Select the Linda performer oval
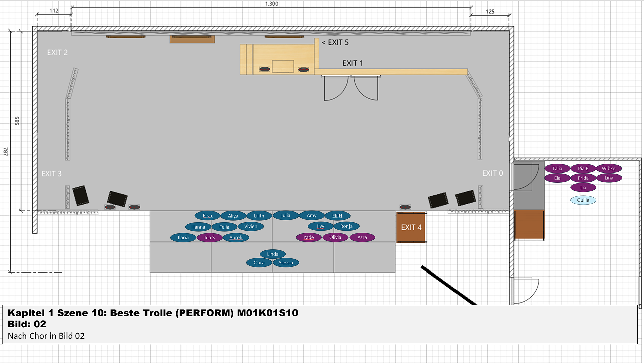Viewport: 644px width, 363px height. click(273, 254)
